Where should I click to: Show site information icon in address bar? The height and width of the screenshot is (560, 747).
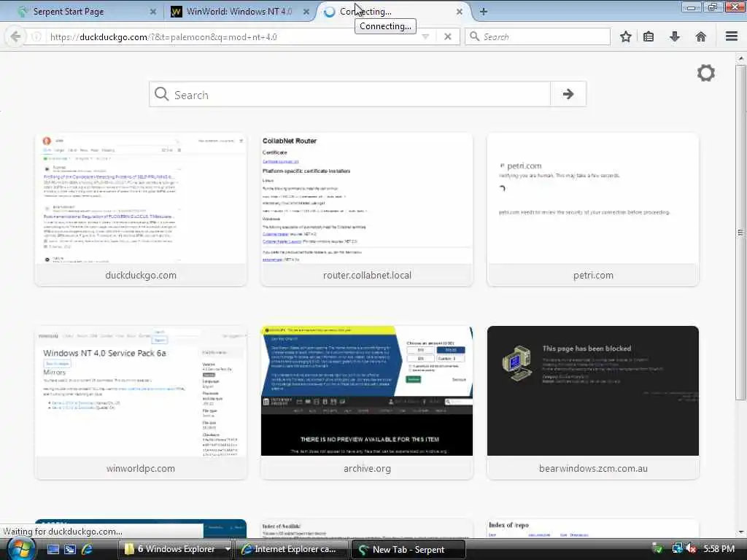36,36
